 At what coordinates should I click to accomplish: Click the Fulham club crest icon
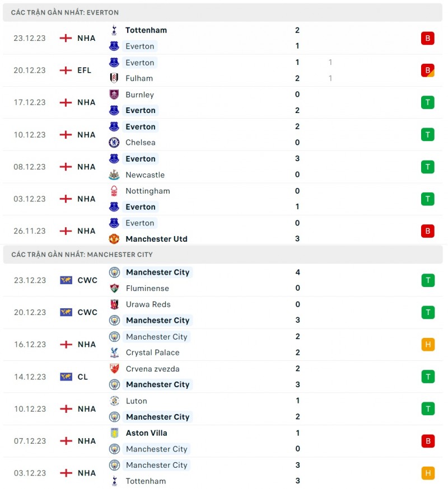click(114, 78)
